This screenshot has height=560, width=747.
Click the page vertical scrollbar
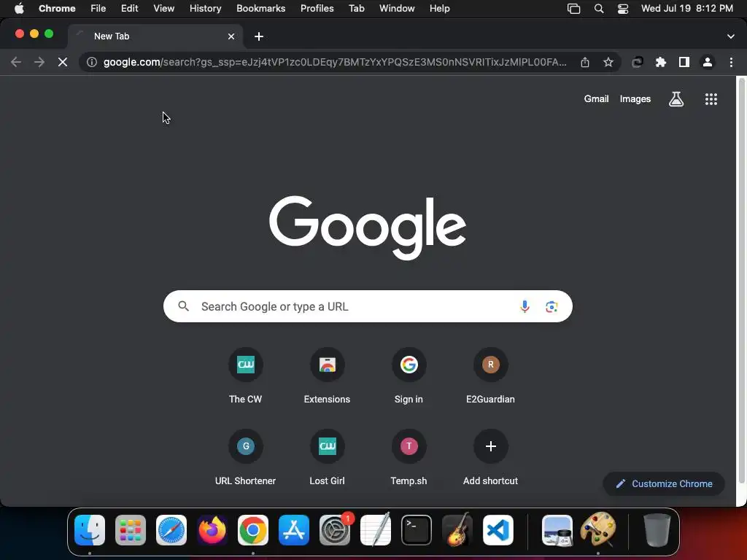point(741,281)
